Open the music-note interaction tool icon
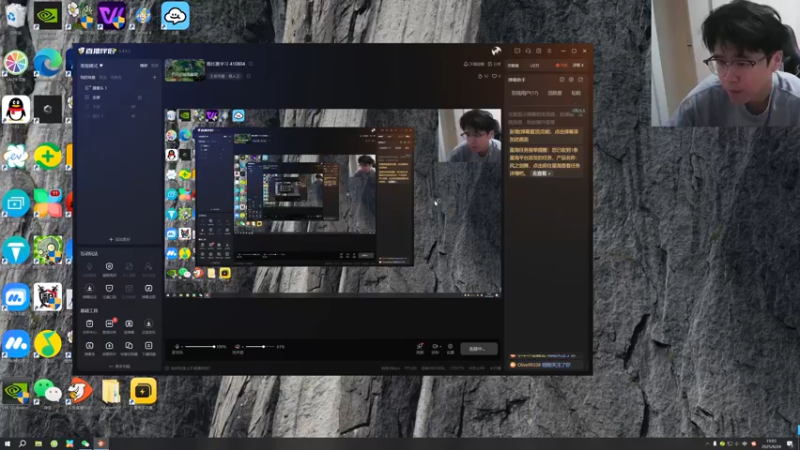 148,288
